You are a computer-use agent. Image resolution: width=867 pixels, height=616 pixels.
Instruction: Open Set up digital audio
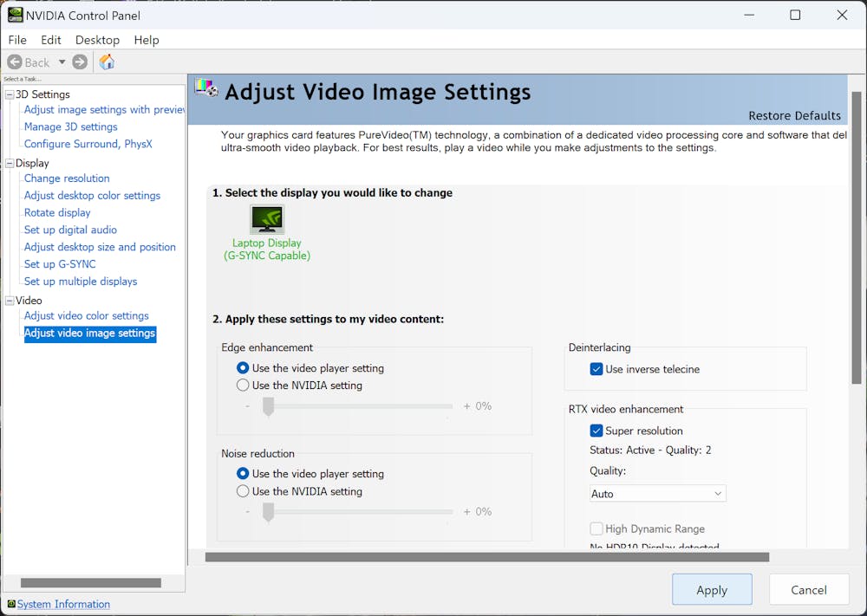(x=70, y=230)
